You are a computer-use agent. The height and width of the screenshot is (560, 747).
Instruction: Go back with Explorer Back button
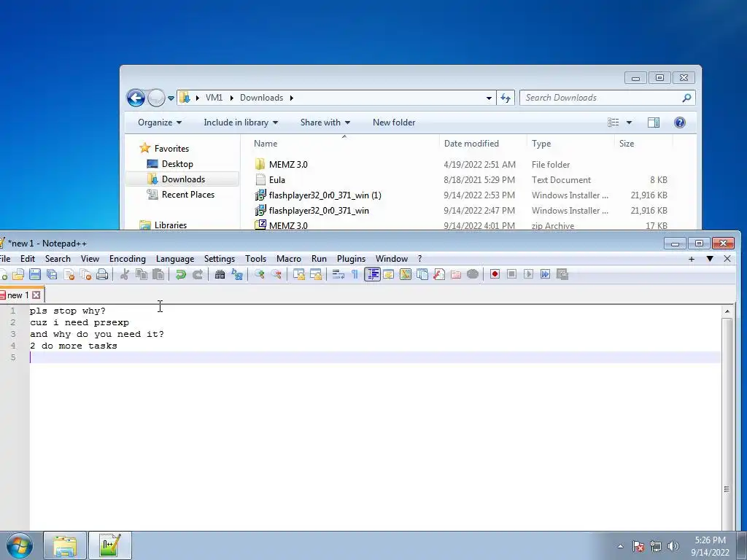[136, 98]
